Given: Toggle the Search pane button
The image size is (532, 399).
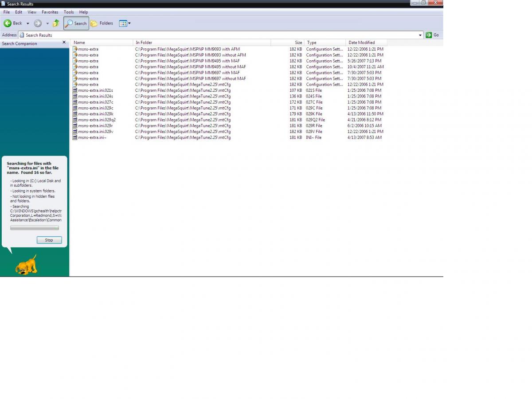Looking at the screenshot, I should 76,23.
